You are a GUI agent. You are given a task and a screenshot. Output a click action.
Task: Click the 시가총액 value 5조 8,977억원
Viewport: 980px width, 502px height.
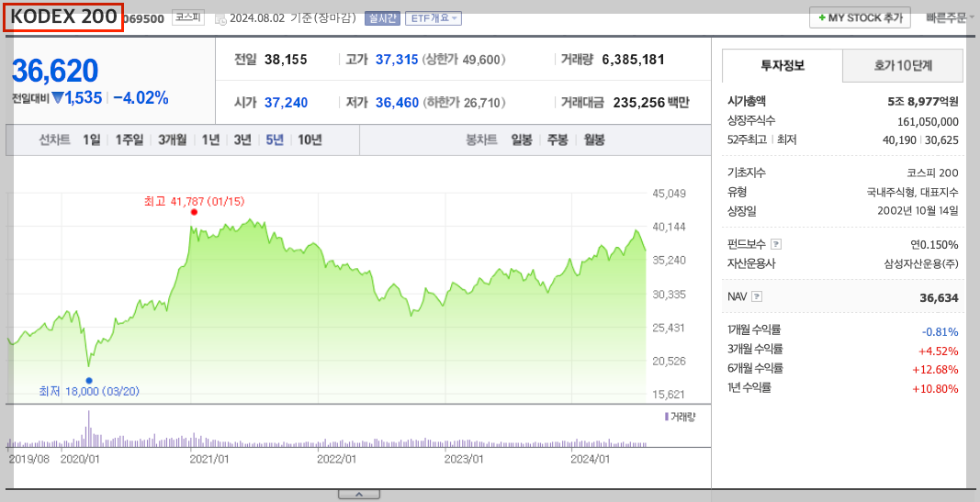(922, 101)
